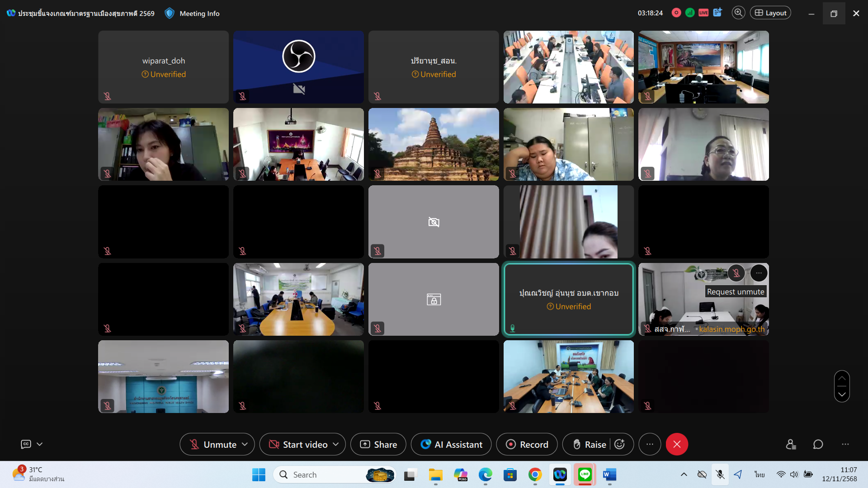Click the red recording indicator icon

point(676,13)
